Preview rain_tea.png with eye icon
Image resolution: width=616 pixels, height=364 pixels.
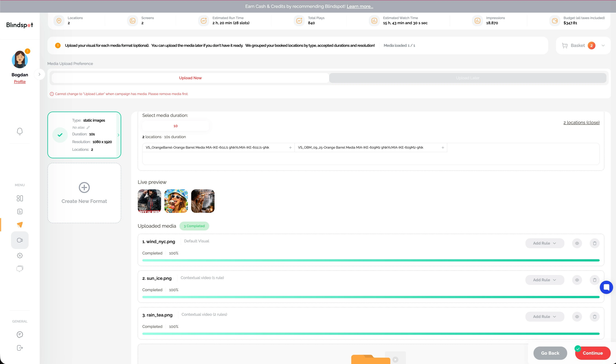[577, 317]
